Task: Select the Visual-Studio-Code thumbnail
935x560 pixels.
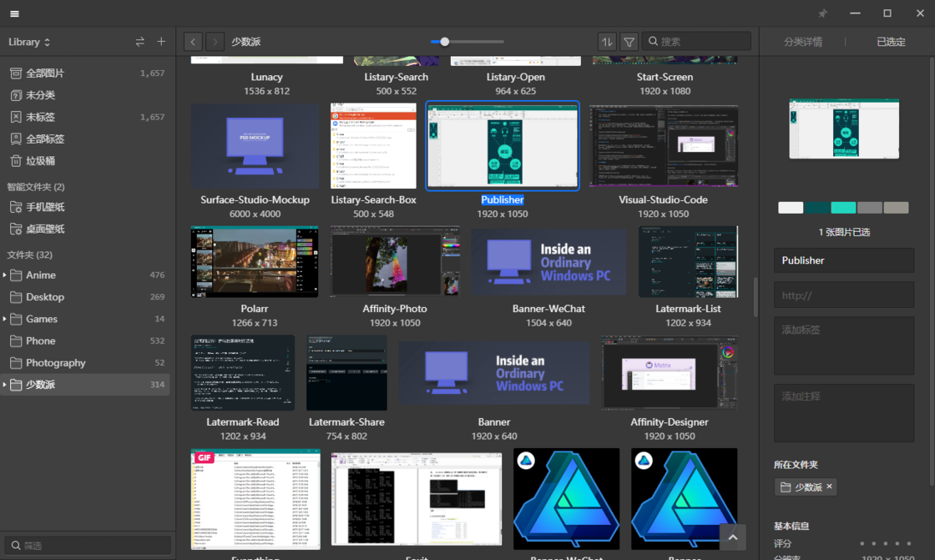Action: click(664, 146)
